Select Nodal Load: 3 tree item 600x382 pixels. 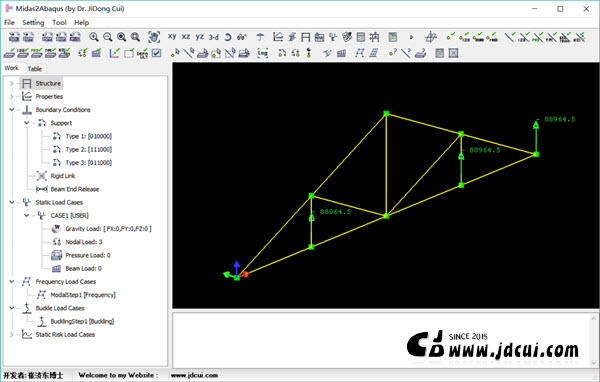(83, 242)
